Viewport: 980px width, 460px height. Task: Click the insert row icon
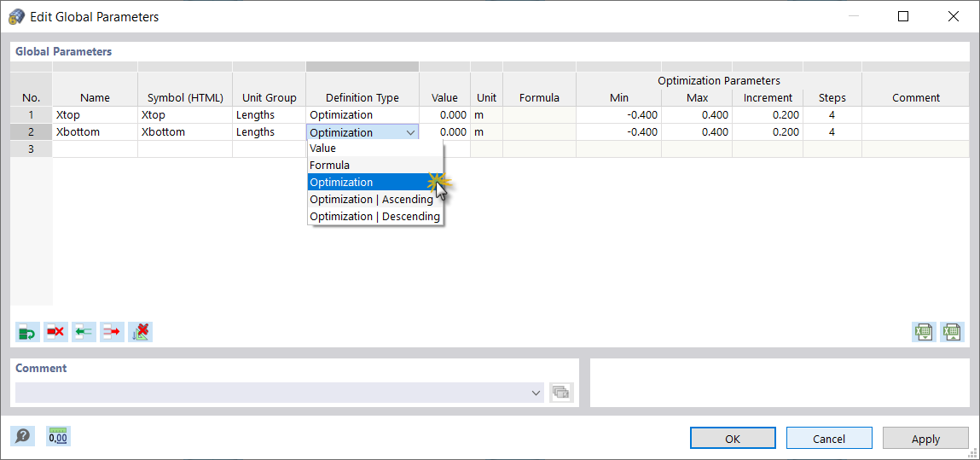pos(27,332)
